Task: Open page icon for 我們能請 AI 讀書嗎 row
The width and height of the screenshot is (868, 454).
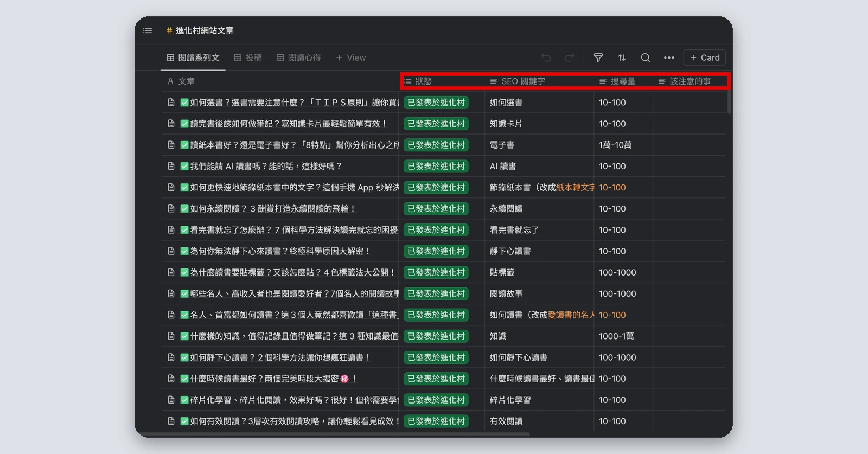Action: pos(171,166)
